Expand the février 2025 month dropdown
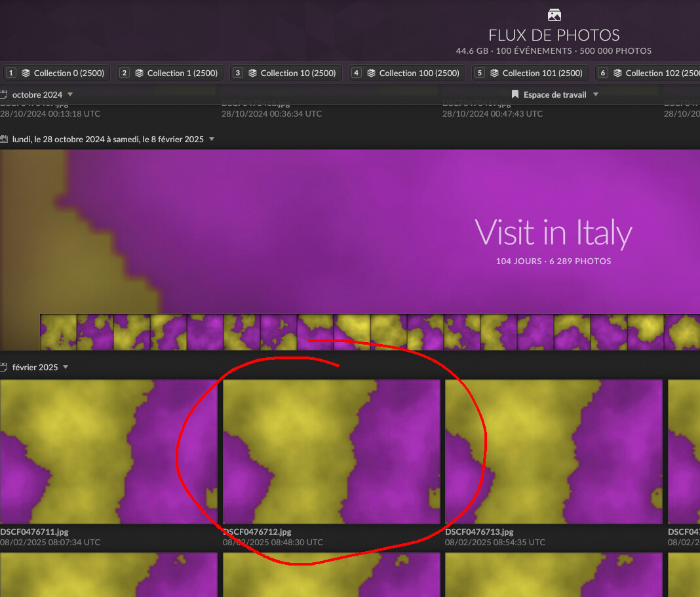Image resolution: width=700 pixels, height=597 pixels. click(x=66, y=367)
